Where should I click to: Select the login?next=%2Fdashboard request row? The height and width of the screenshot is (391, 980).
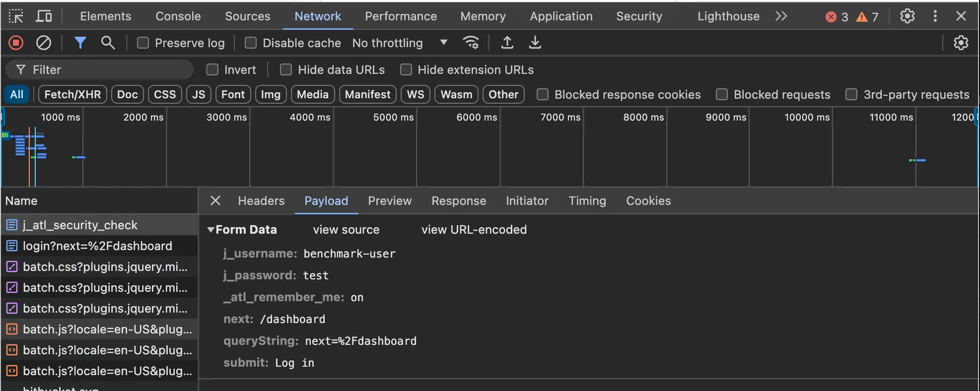tap(99, 246)
